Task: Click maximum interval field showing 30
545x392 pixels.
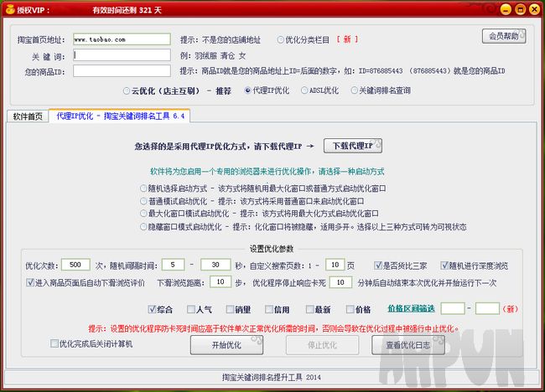Action: [215, 265]
